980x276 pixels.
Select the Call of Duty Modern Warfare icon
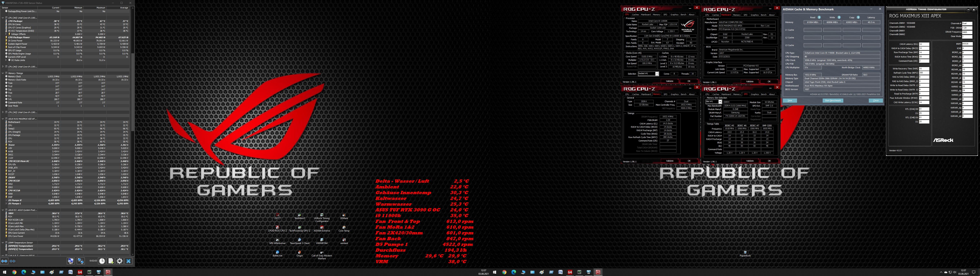tap(322, 255)
